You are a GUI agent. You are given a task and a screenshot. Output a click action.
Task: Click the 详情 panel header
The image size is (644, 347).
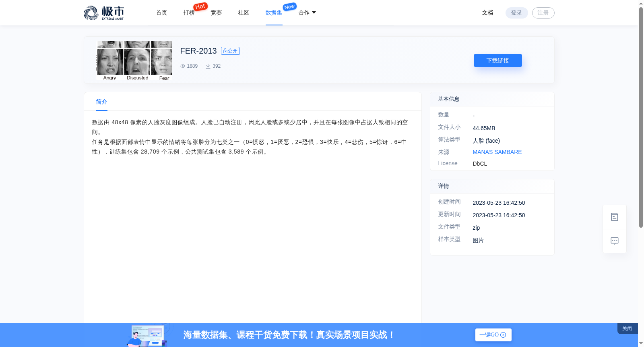point(492,186)
